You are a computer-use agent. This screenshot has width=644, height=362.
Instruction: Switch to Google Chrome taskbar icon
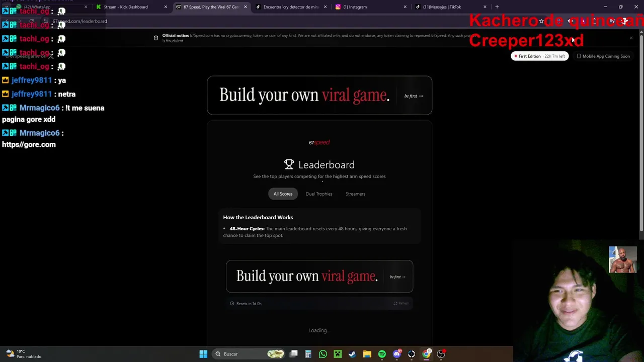point(426,354)
